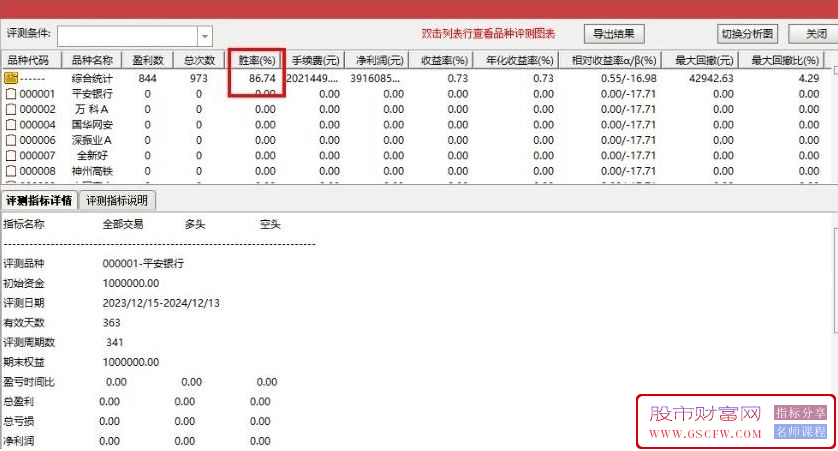
Task: Click total count value 973
Action: [x=198, y=79]
